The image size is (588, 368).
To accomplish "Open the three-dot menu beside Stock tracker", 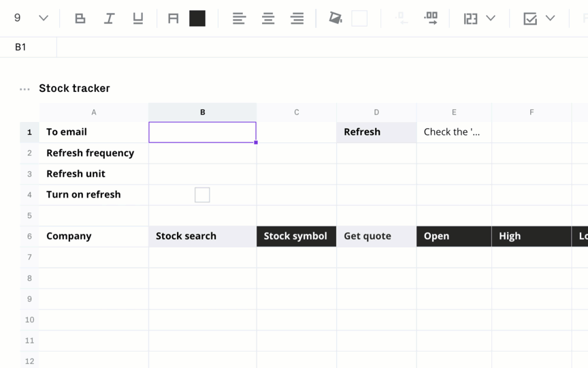I will tap(24, 89).
